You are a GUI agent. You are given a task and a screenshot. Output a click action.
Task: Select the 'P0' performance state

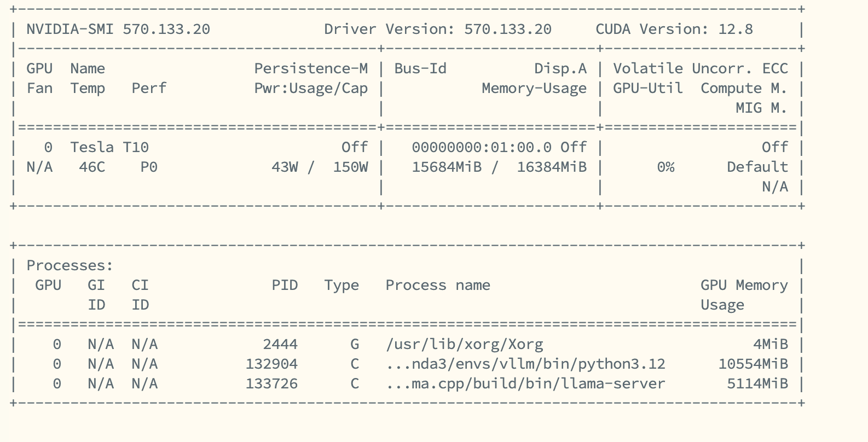(149, 167)
